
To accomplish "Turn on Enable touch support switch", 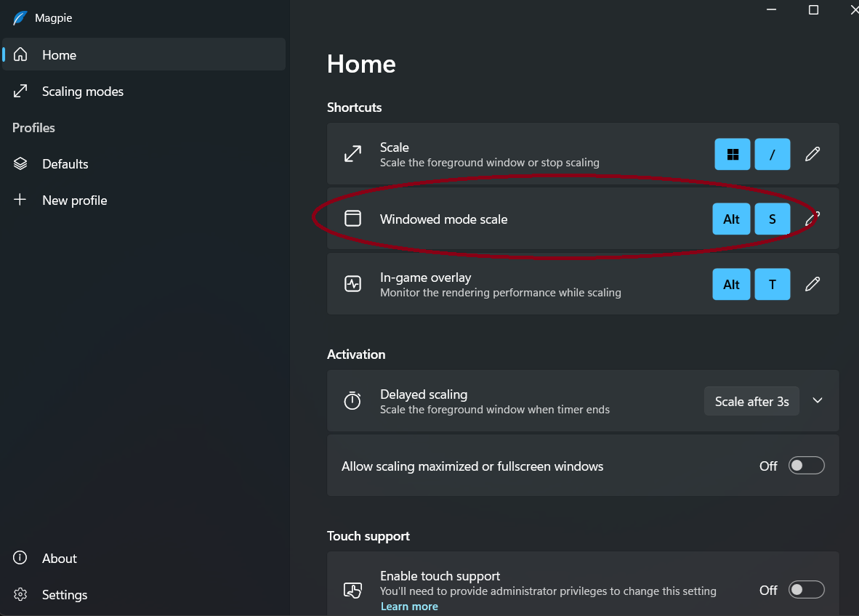I will coord(806,590).
